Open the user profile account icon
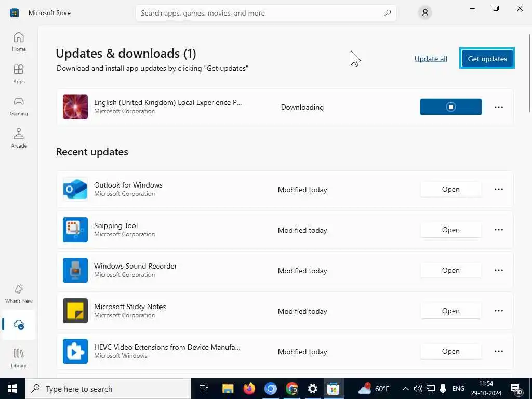532x399 pixels. [x=425, y=13]
